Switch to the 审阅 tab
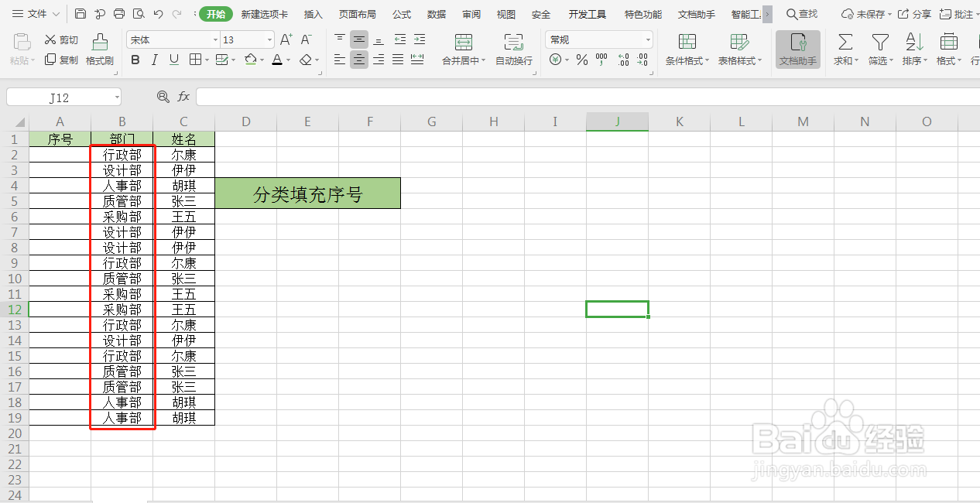Viewport: 980px width, 503px height. [x=471, y=14]
